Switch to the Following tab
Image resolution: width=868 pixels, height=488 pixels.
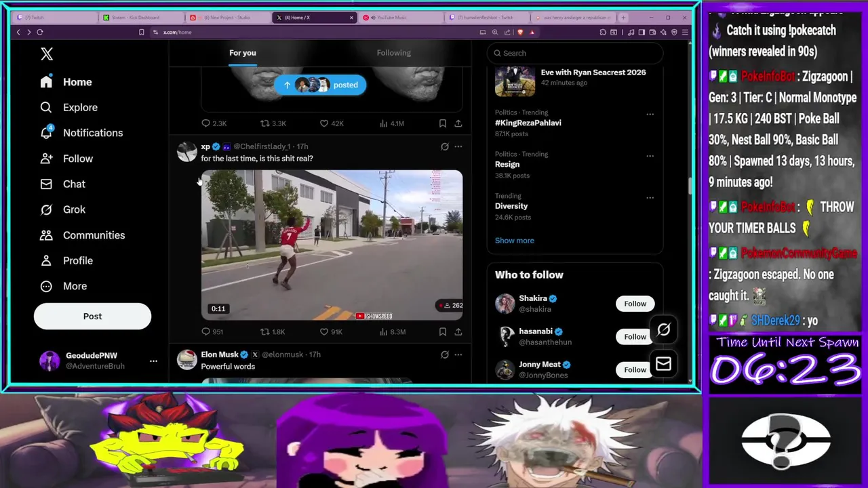[x=394, y=53]
